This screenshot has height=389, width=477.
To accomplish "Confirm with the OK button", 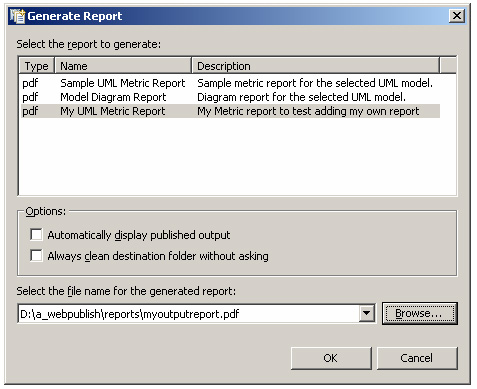I will [331, 358].
